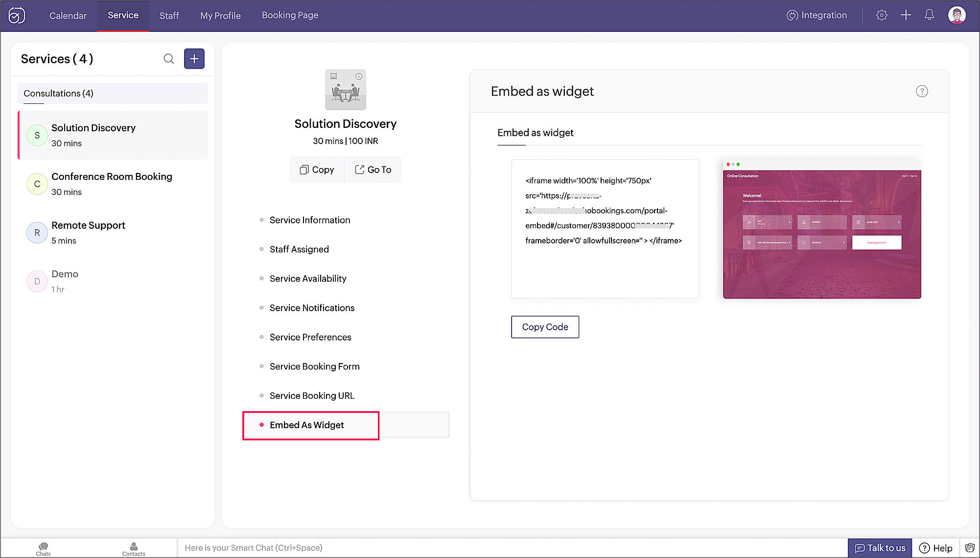Go to Calendar tab
This screenshot has height=558, width=980.
pyautogui.click(x=68, y=16)
